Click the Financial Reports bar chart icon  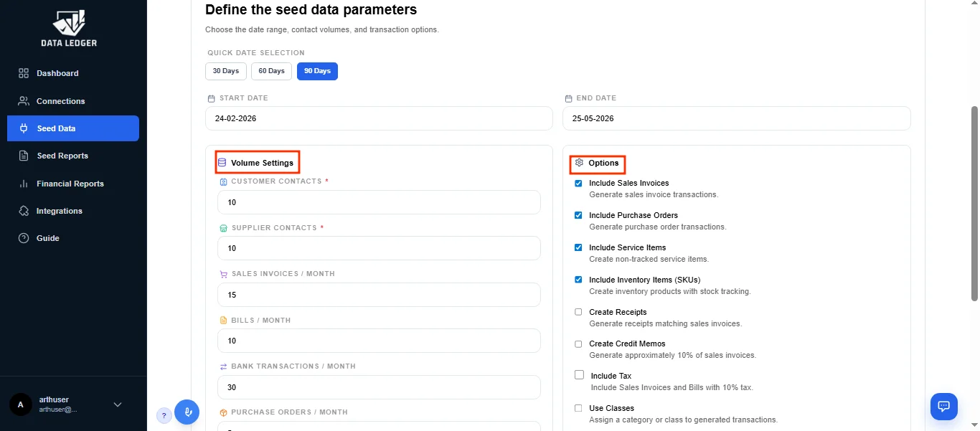24,184
